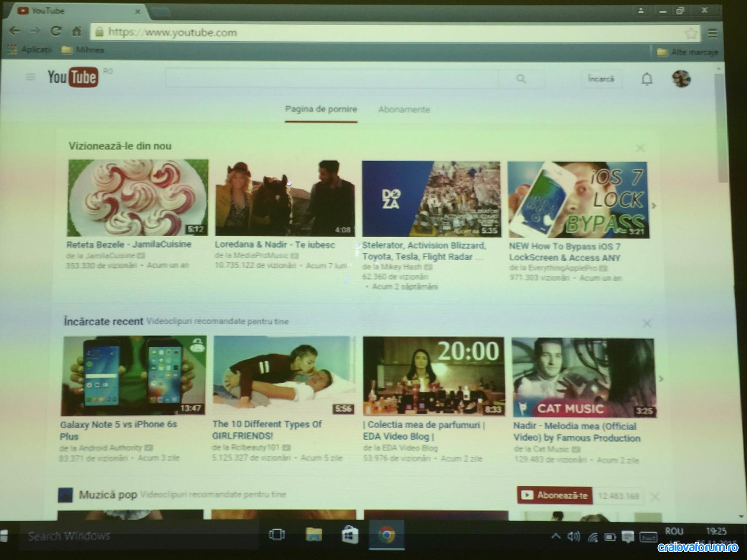Open the touch keyboard tray icon
Viewport: 747px width, 560px height.
click(648, 537)
